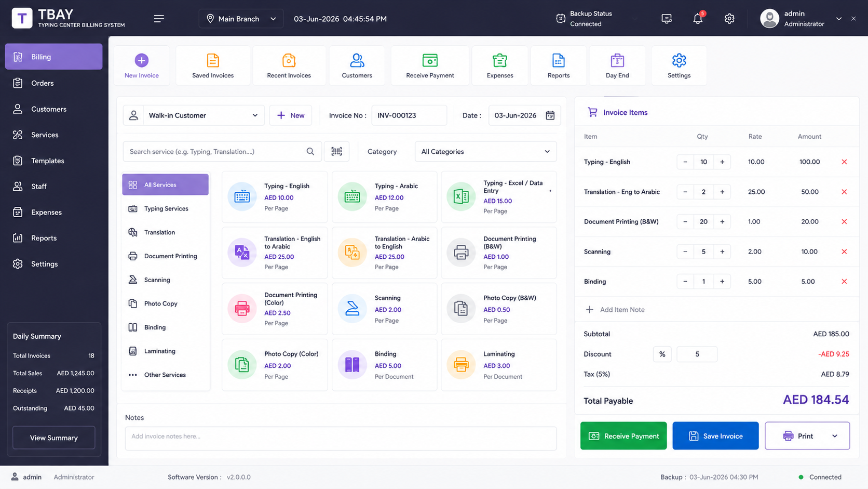The width and height of the screenshot is (868, 489).
Task: Increase Binding quantity
Action: pyautogui.click(x=722, y=282)
